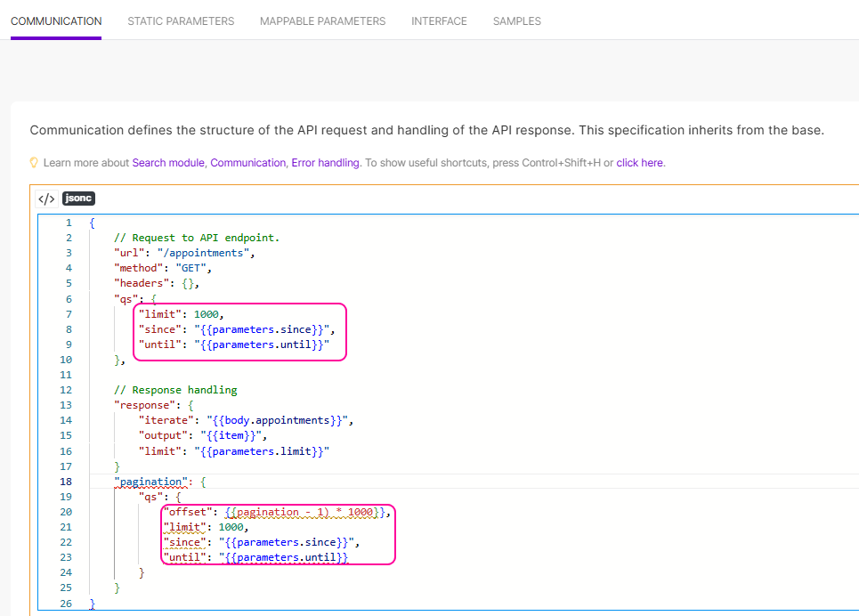Click the lightbulb tip icon
This screenshot has width=859, height=616.
[35, 163]
